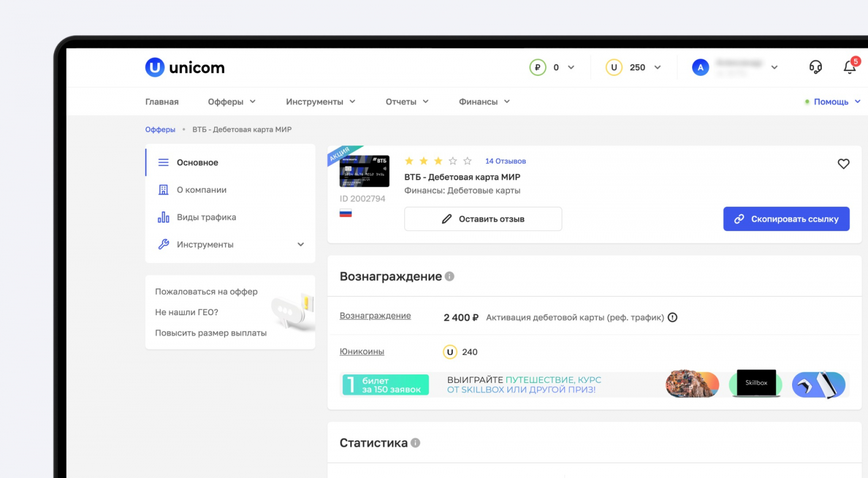Click the Unicoin icon beside 240
The height and width of the screenshot is (478, 868).
tap(450, 352)
